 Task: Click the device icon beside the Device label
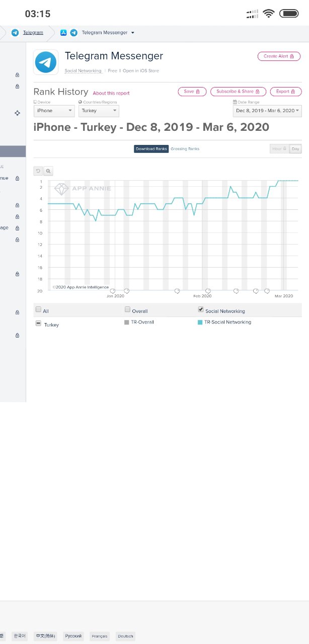[35, 102]
